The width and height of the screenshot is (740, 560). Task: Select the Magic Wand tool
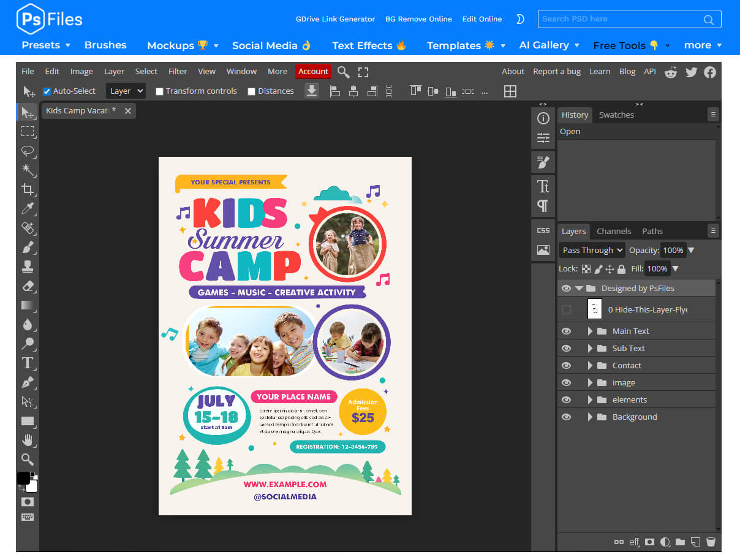click(x=28, y=170)
